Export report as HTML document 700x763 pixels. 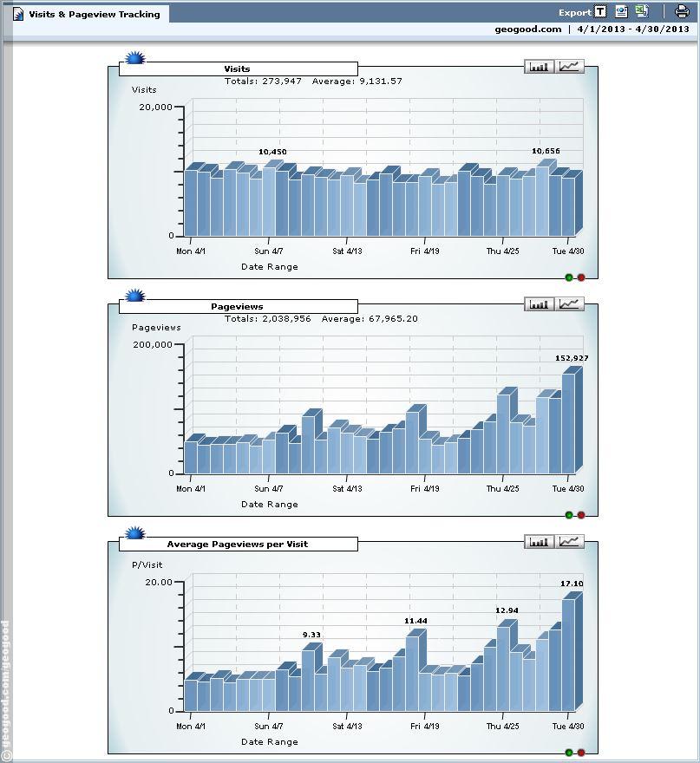click(x=621, y=12)
